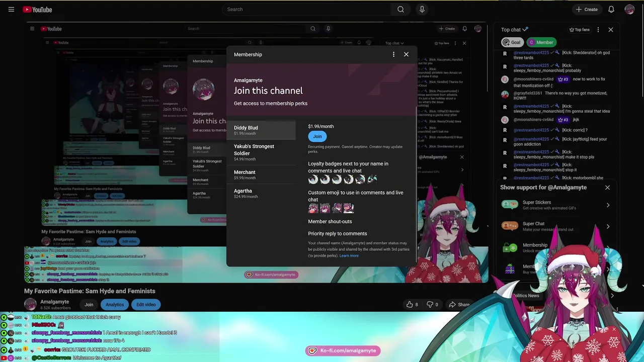The width and height of the screenshot is (644, 362).
Task: Open the live chat three-dot menu
Action: pos(598,30)
